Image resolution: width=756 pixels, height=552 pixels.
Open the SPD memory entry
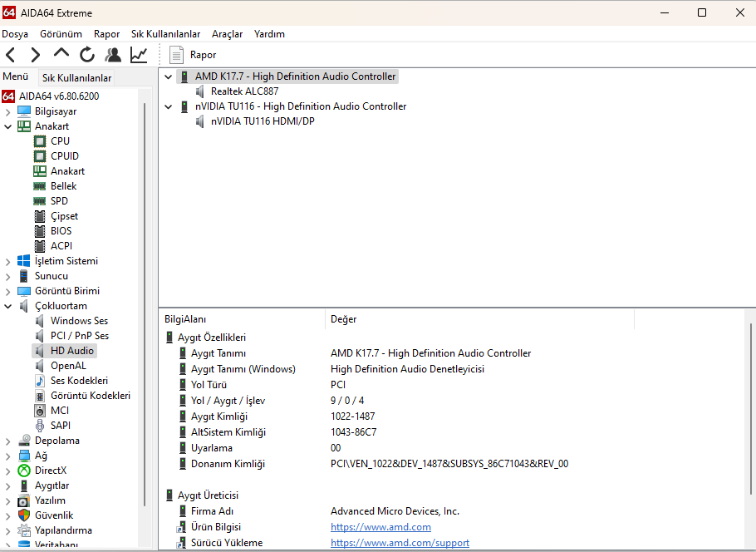point(59,201)
